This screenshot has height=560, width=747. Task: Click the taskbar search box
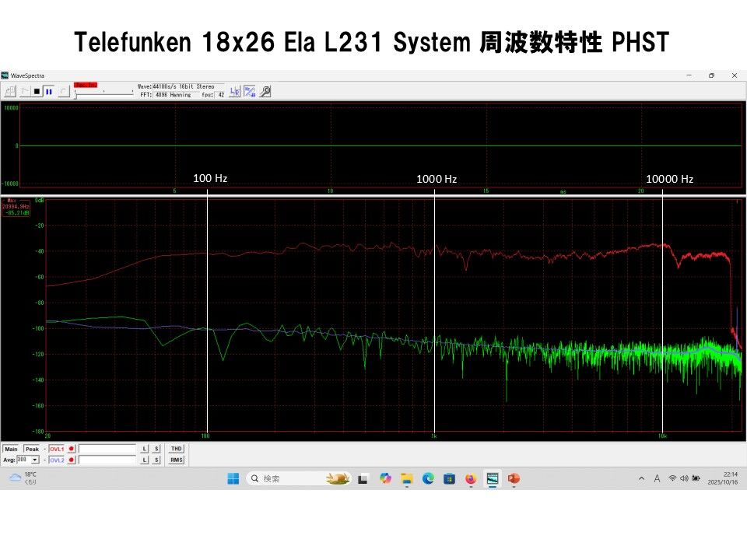point(299,478)
